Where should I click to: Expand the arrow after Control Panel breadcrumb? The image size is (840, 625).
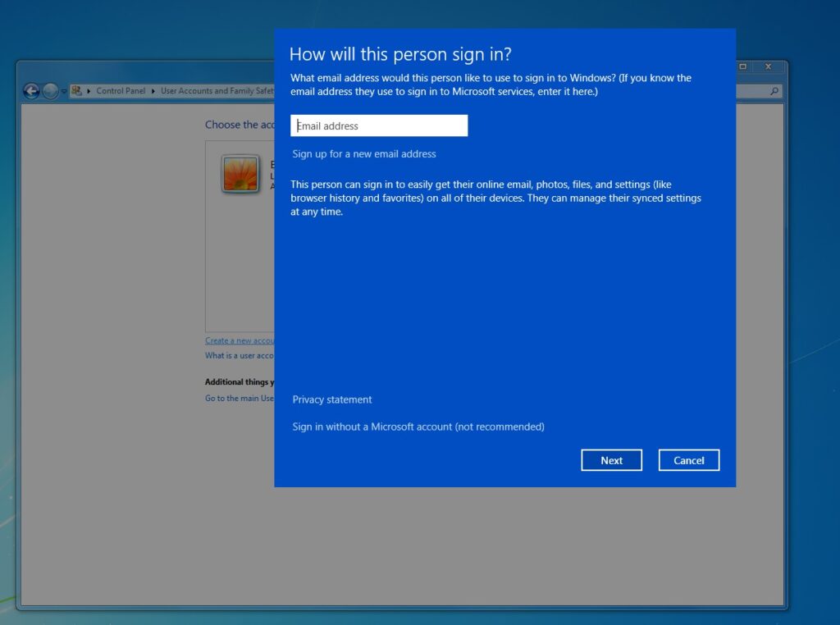pyautogui.click(x=153, y=91)
